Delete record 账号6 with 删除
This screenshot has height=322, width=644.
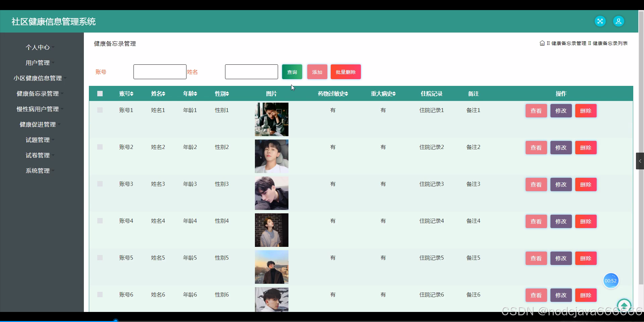click(x=586, y=295)
